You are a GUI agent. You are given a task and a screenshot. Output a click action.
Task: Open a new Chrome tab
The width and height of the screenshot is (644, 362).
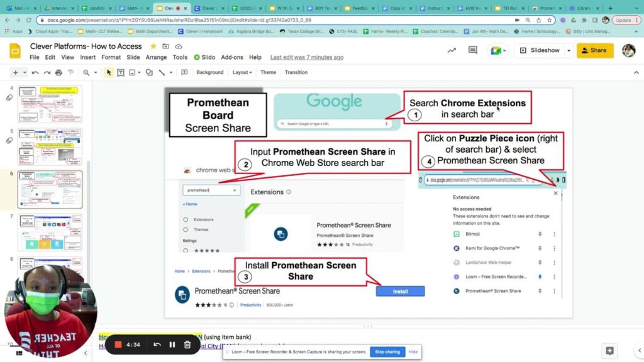point(610,8)
